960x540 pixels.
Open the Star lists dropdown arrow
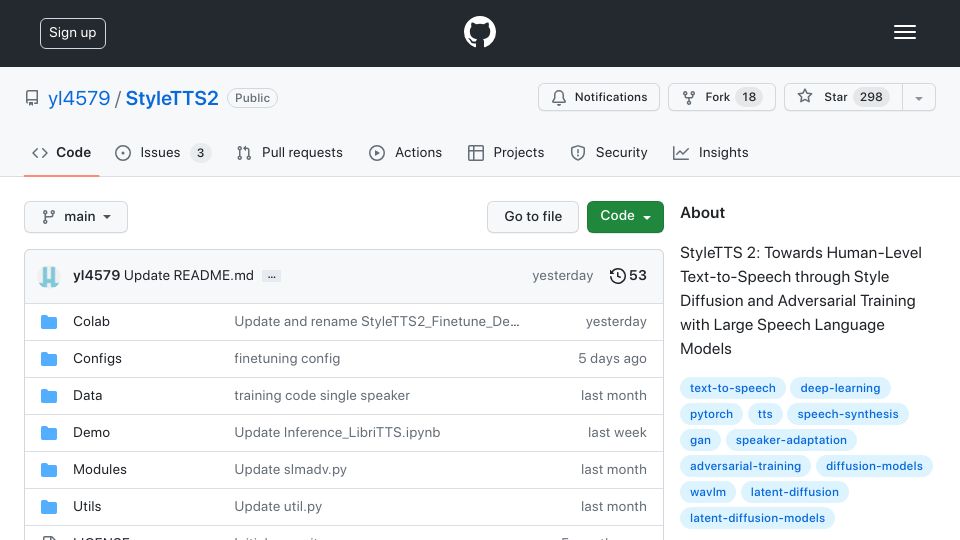[918, 97]
